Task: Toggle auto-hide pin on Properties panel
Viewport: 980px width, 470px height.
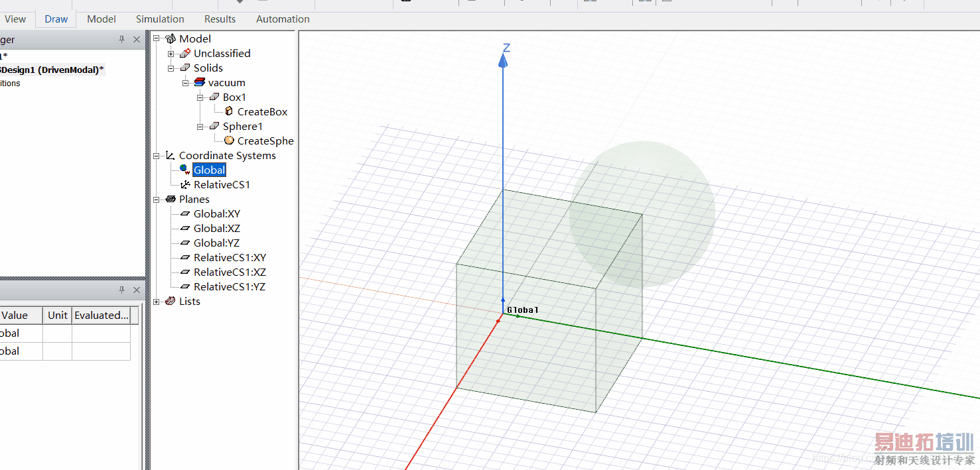Action: [x=121, y=290]
